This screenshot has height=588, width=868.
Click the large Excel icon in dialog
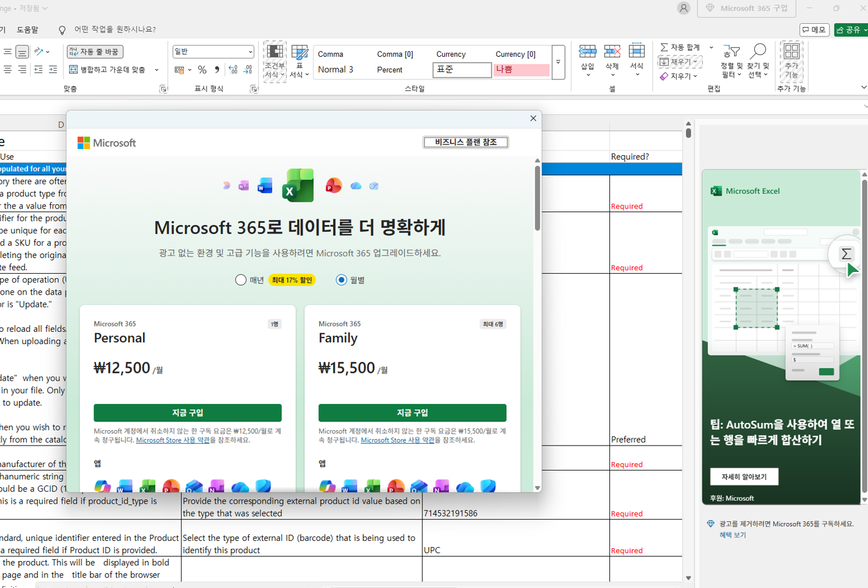coord(298,185)
